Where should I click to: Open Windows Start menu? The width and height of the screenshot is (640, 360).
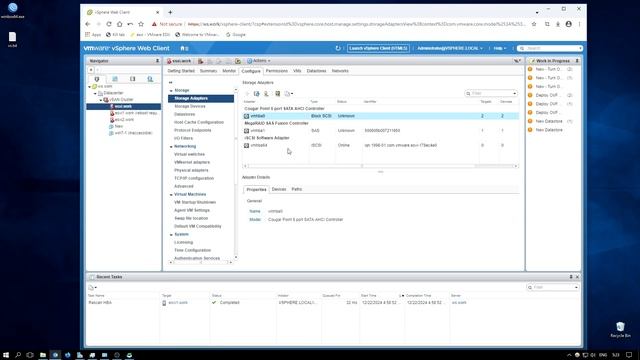pyautogui.click(x=6, y=355)
